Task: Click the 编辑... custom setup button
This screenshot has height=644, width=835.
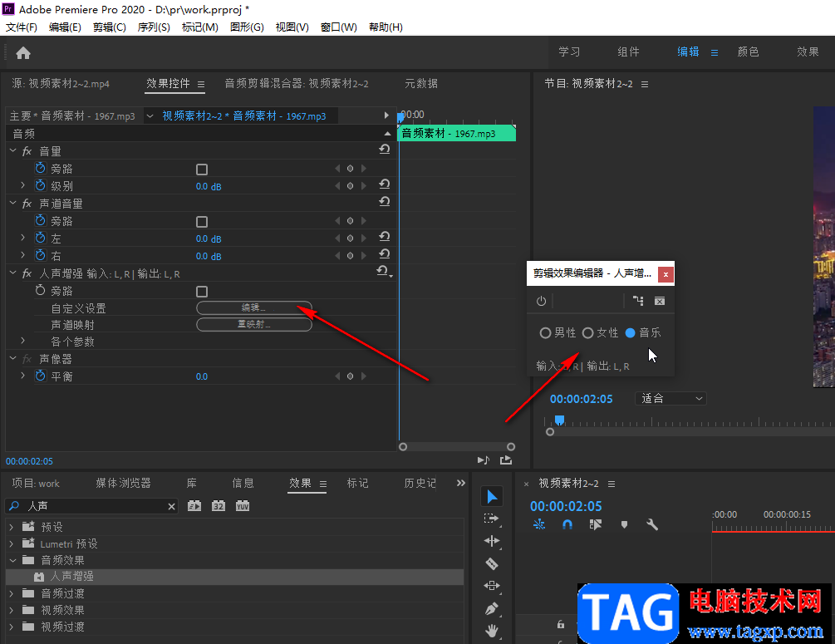Action: click(x=254, y=308)
